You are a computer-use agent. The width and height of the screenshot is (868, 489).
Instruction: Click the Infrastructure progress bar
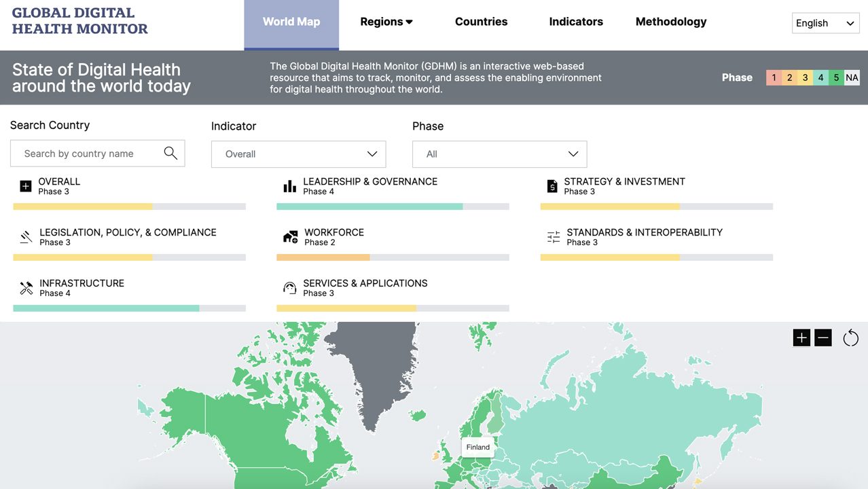coord(129,308)
